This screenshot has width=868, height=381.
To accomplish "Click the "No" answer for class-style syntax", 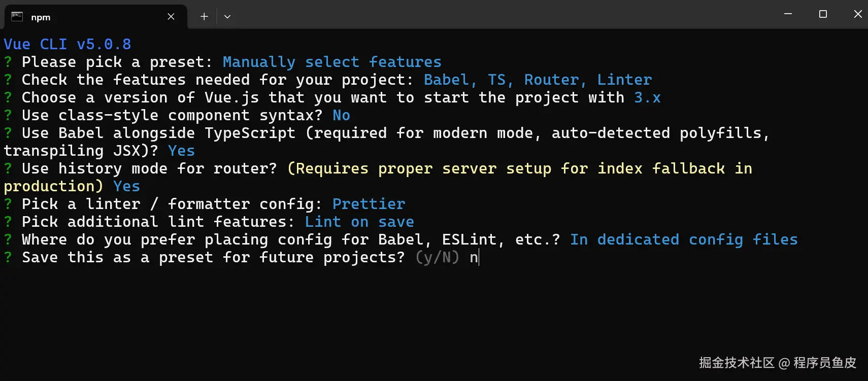I will tap(341, 115).
